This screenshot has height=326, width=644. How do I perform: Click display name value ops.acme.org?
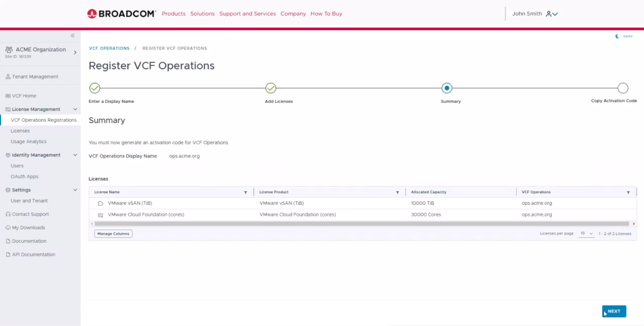[x=184, y=156]
